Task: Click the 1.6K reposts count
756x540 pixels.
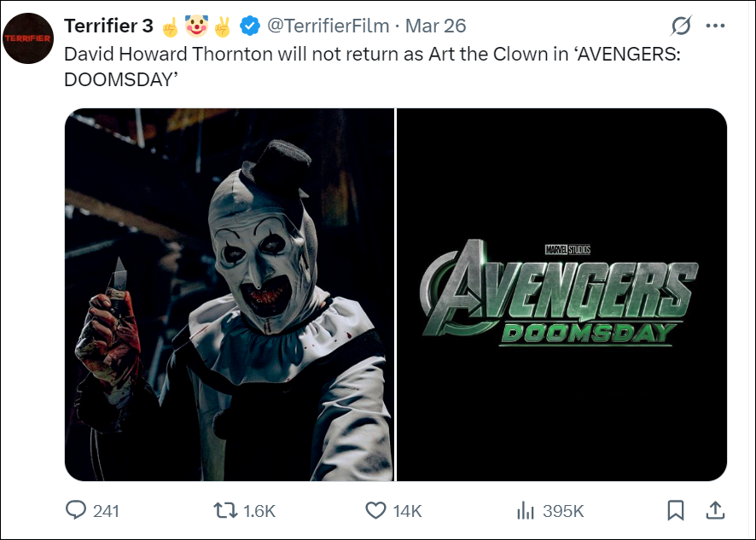Action: (x=259, y=511)
